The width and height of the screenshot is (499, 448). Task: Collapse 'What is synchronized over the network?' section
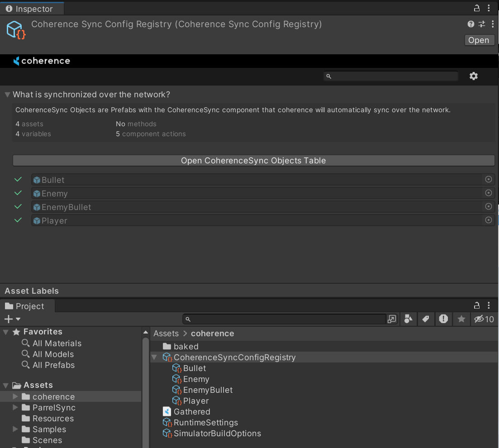7,95
